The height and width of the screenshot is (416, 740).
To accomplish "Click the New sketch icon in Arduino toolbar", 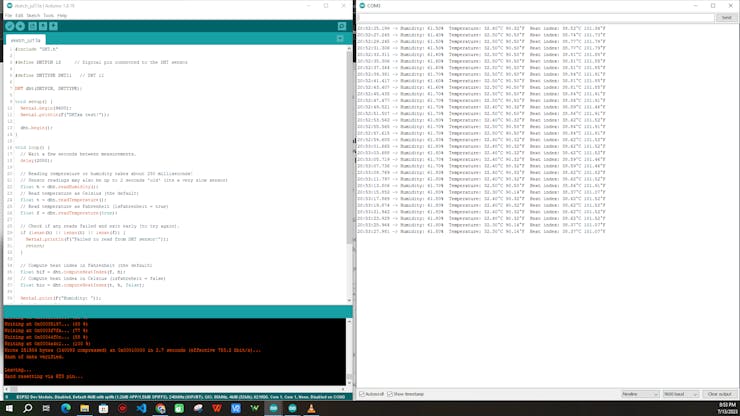I will click(x=32, y=26).
